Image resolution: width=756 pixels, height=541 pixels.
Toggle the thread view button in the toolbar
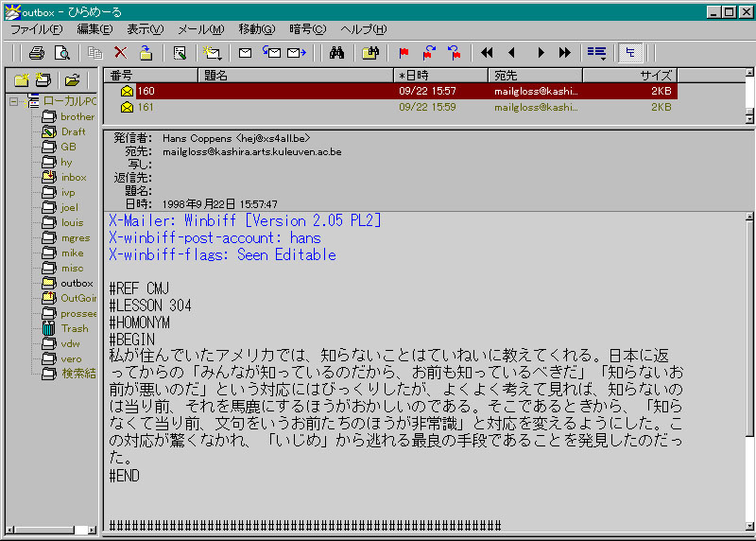(x=630, y=53)
